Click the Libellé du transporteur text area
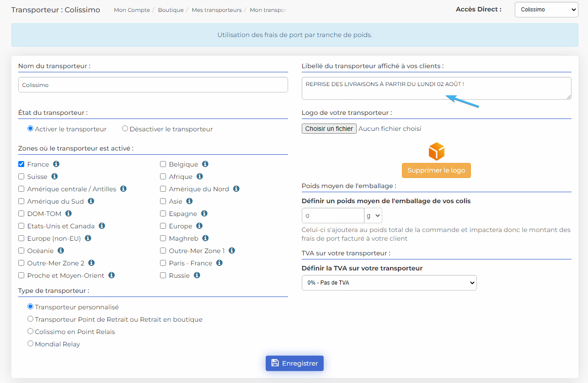The image size is (588, 383). pyautogui.click(x=437, y=88)
